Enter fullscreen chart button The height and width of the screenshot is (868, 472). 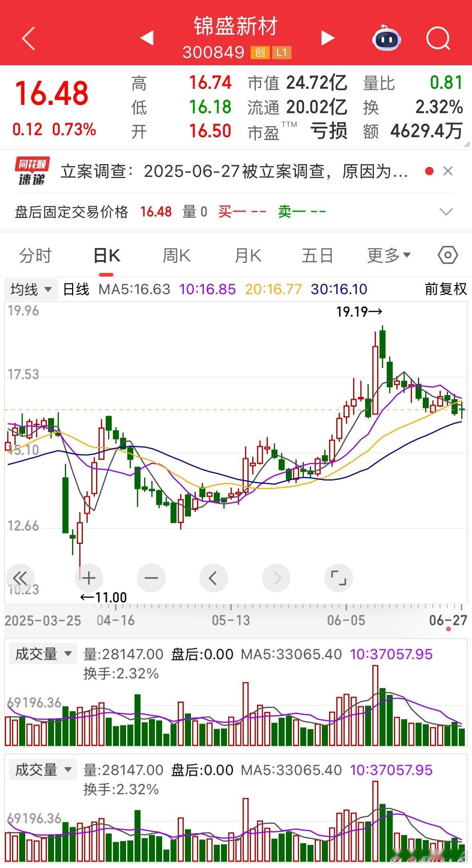pyautogui.click(x=339, y=578)
